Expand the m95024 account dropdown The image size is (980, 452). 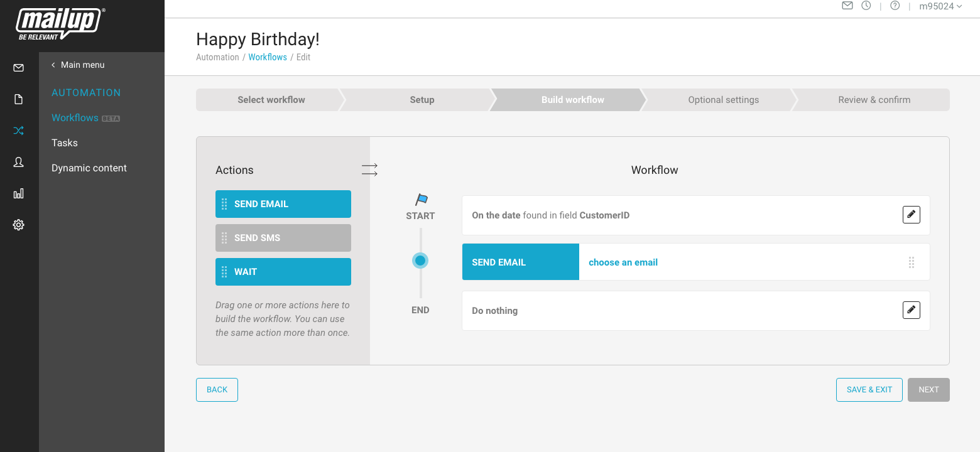[940, 6]
